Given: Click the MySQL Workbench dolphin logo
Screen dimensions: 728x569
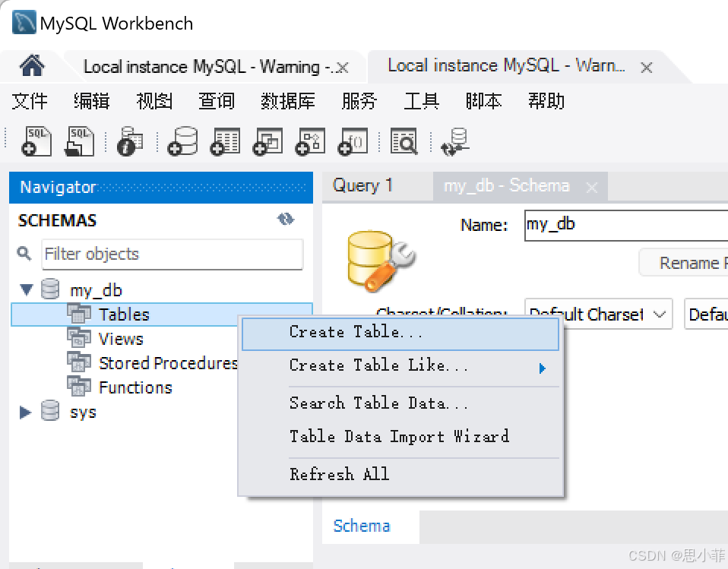Looking at the screenshot, I should pyautogui.click(x=24, y=22).
